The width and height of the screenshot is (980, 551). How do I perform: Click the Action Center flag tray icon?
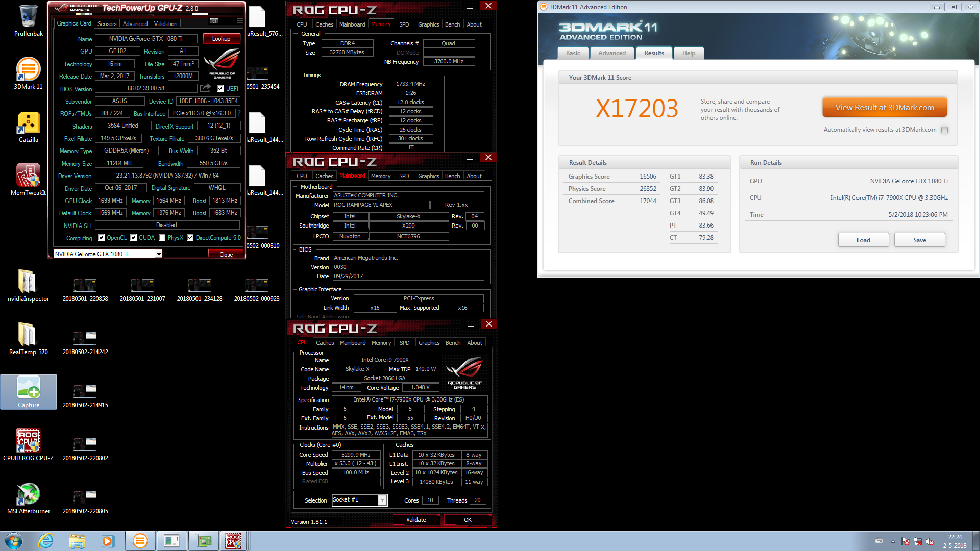905,541
